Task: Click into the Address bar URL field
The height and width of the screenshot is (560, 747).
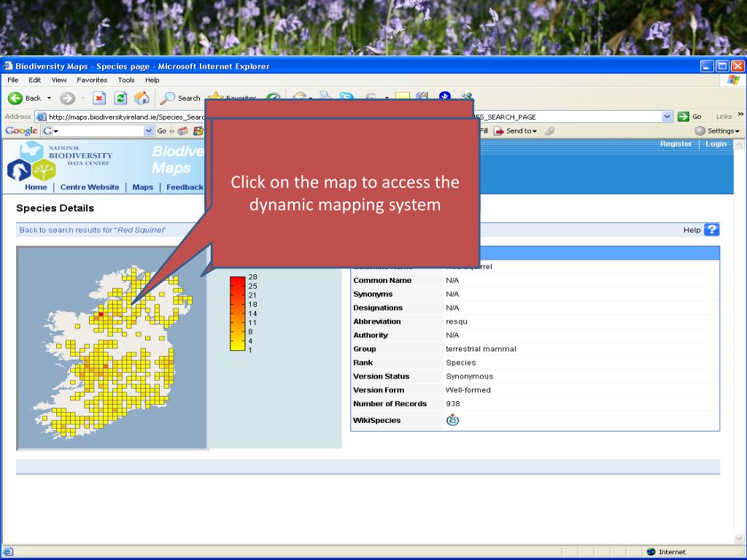Action: [355, 117]
